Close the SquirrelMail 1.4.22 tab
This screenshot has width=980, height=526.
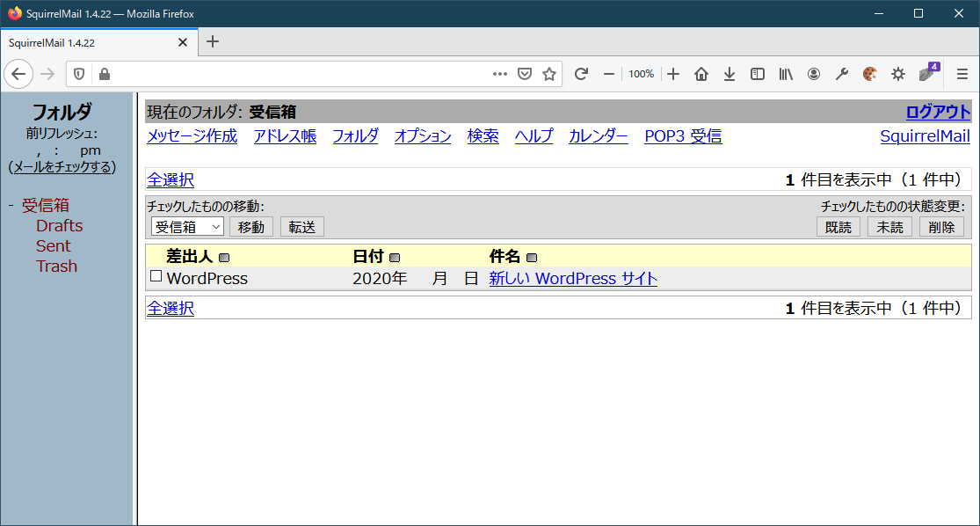coord(183,42)
